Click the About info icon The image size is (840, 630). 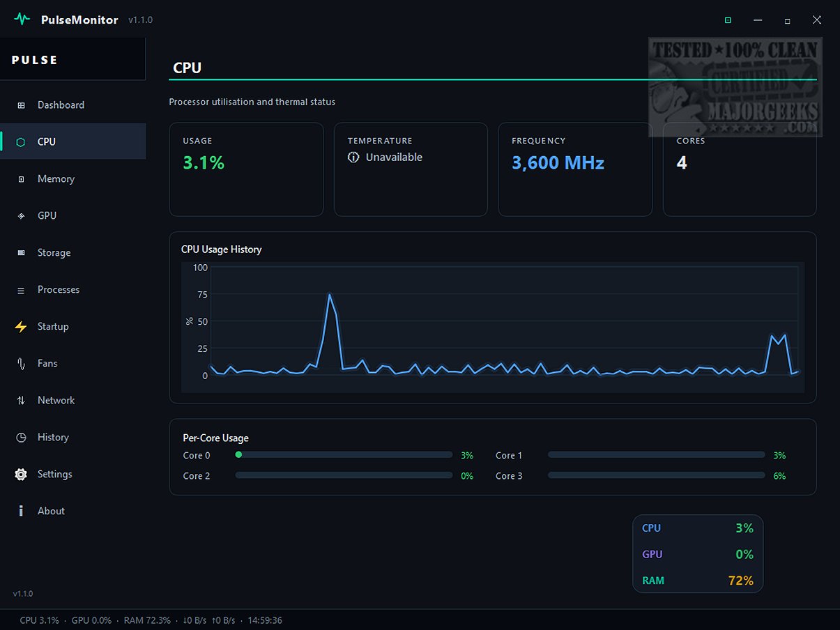[x=21, y=512]
